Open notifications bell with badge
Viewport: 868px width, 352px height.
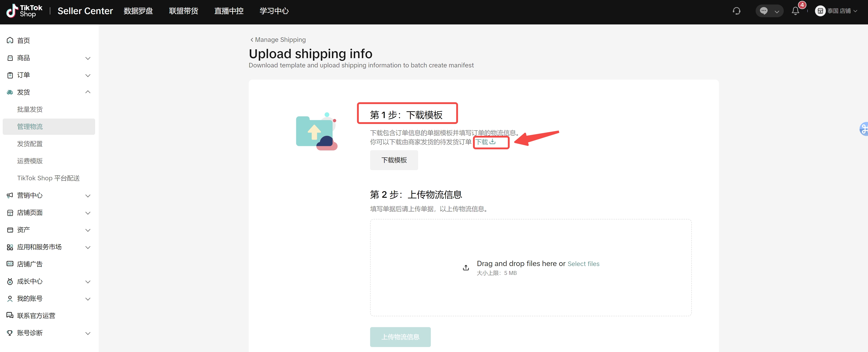tap(796, 11)
